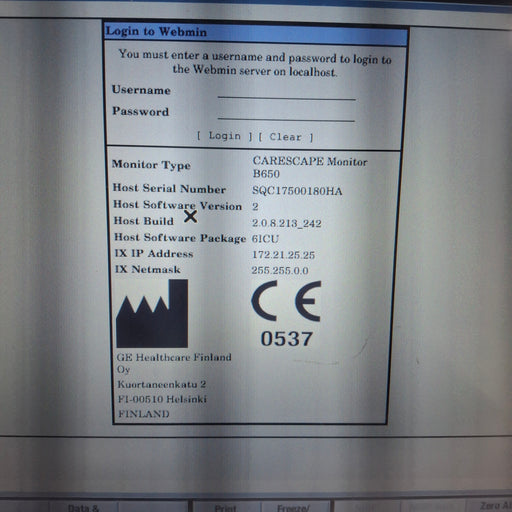Select IP address '172.21.25.25'
Image resolution: width=512 pixels, height=512 pixels.
tap(283, 255)
